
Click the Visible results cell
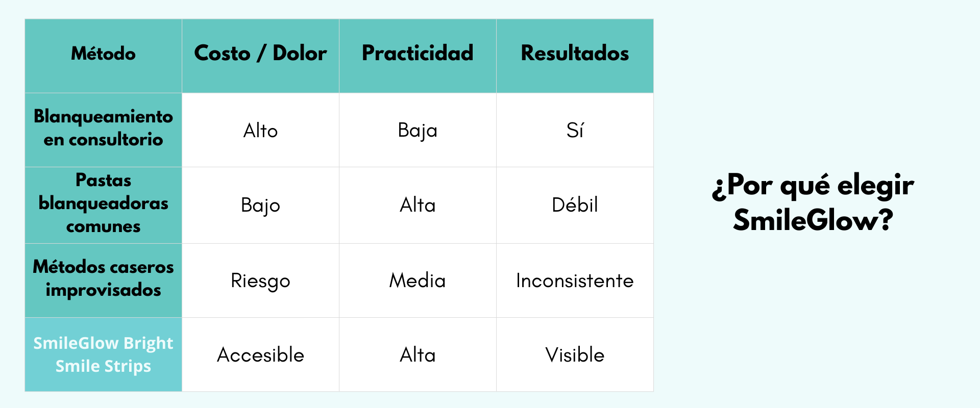[x=575, y=355]
